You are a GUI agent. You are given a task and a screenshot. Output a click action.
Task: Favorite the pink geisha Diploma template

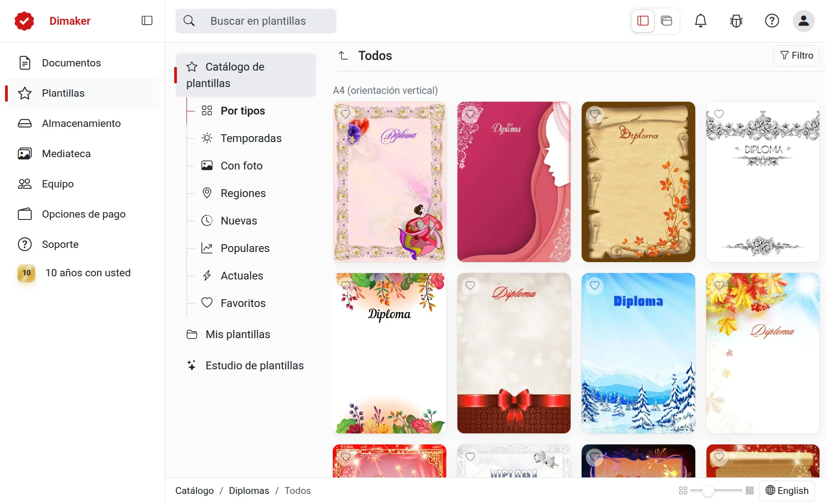346,114
